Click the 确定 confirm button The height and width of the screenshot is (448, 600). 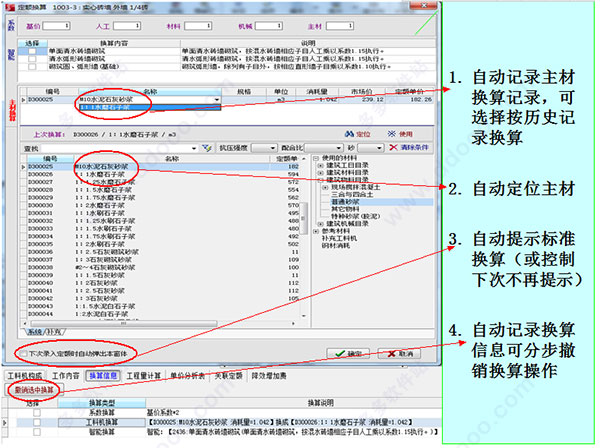[x=348, y=354]
